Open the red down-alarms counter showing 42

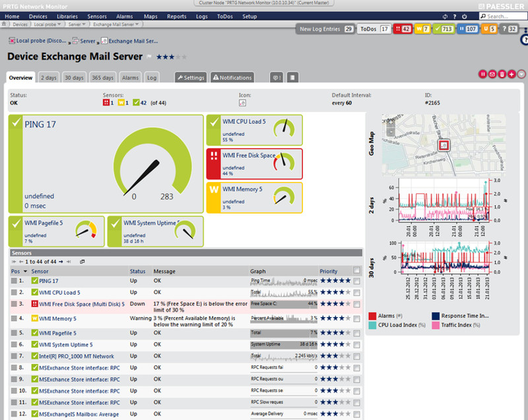403,29
